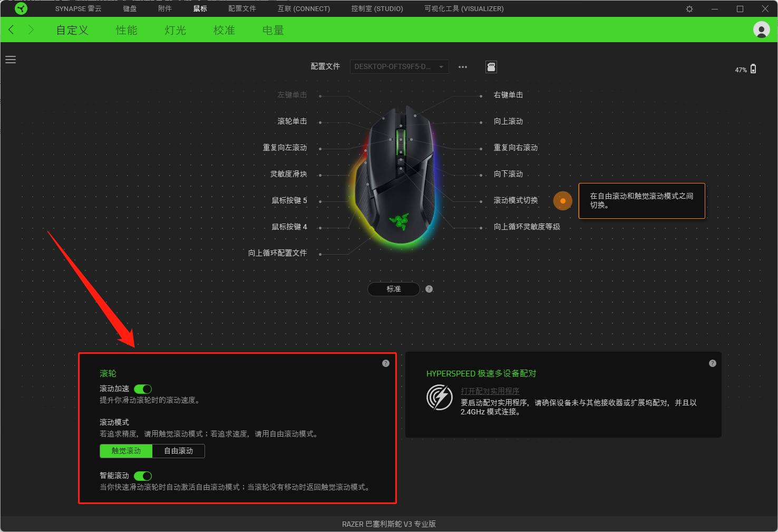
Task: Click HYPERSPEED 极速多设备配对 heading
Action: (x=481, y=374)
